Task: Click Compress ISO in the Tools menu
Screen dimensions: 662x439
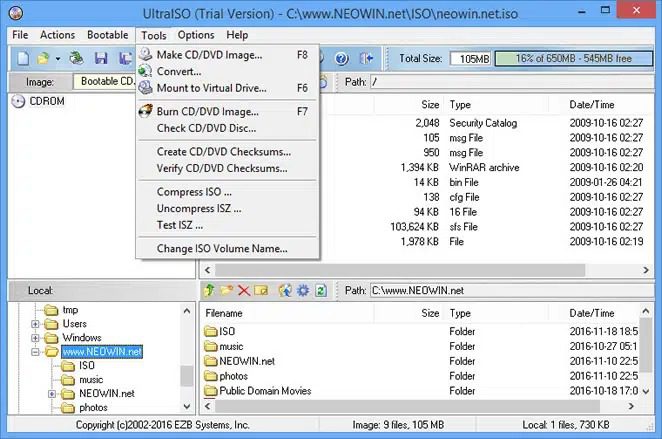Action: click(x=194, y=191)
